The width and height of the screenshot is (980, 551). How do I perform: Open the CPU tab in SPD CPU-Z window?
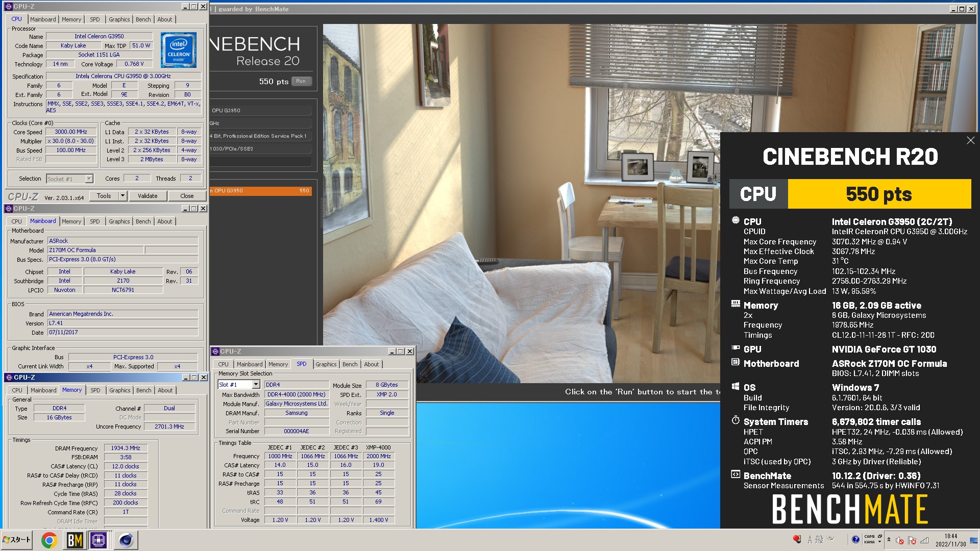pyautogui.click(x=224, y=364)
